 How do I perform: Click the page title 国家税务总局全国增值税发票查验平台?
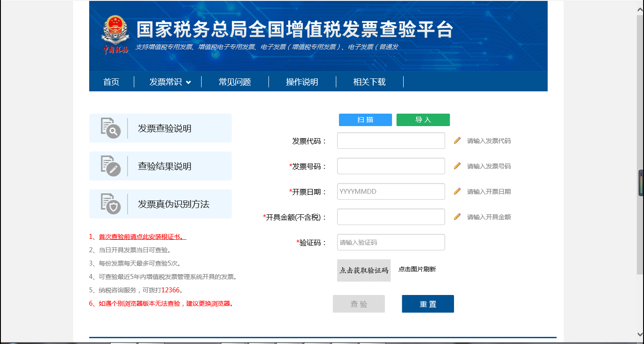point(295,30)
